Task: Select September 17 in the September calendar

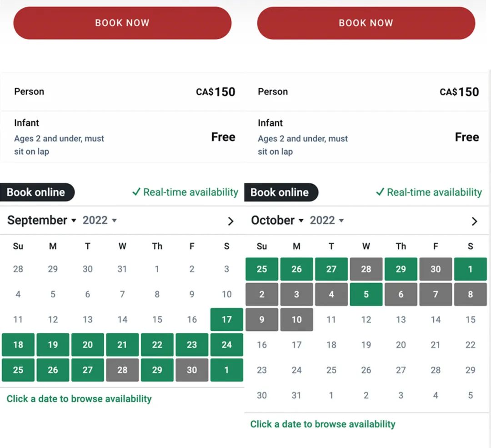Action: click(x=226, y=319)
